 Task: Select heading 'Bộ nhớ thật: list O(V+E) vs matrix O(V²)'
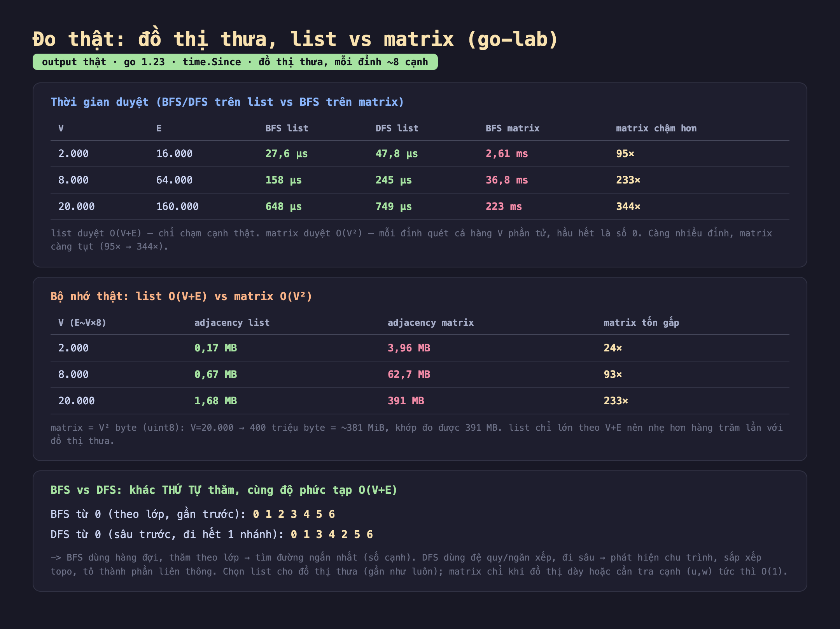tap(182, 296)
